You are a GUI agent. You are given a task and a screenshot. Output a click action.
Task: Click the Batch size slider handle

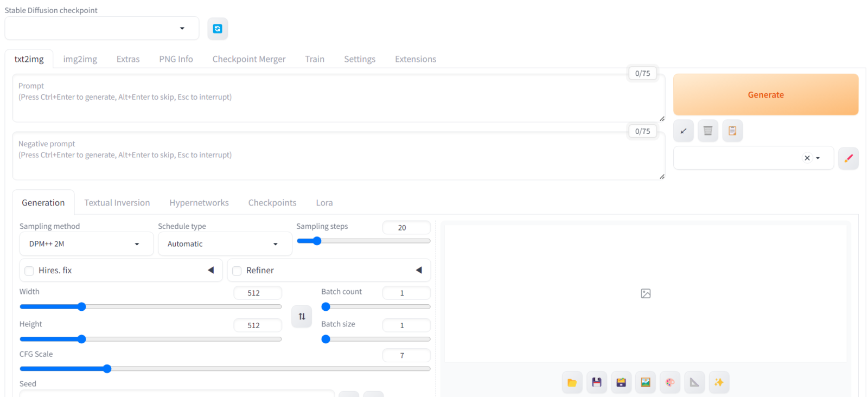click(x=325, y=340)
